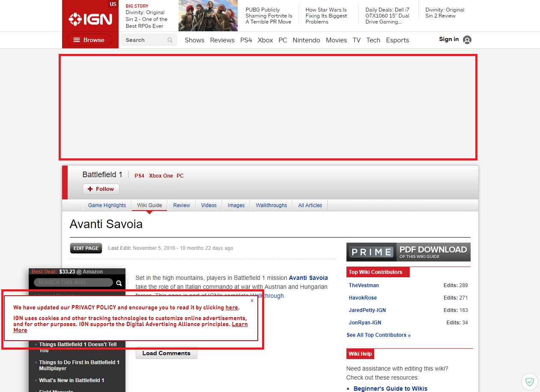Click the magnifier icon in site search
The image size is (540, 392).
coord(170,40)
